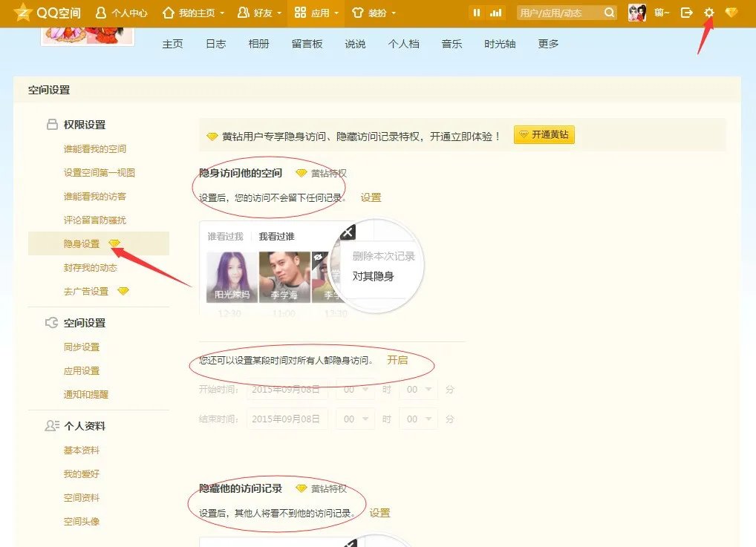This screenshot has width=756, height=547.
Task: Select 谁能看我的空间 setting
Action: coord(95,149)
